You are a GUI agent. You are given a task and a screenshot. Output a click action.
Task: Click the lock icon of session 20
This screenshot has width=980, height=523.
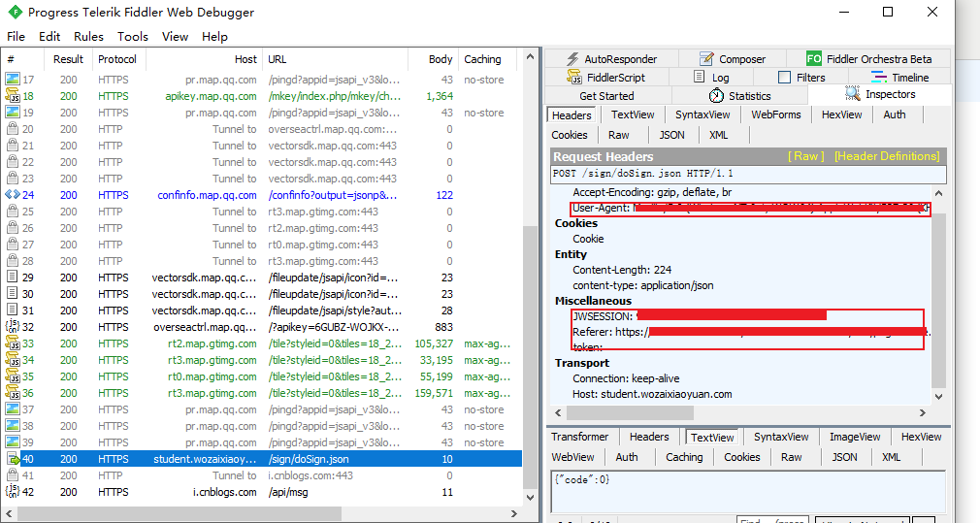pyautogui.click(x=13, y=129)
